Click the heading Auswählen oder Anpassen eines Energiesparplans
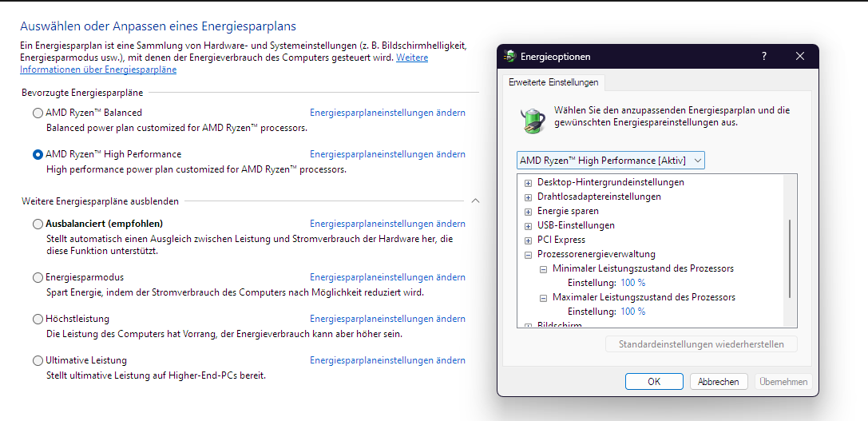This screenshot has width=868, height=421. click(x=158, y=26)
